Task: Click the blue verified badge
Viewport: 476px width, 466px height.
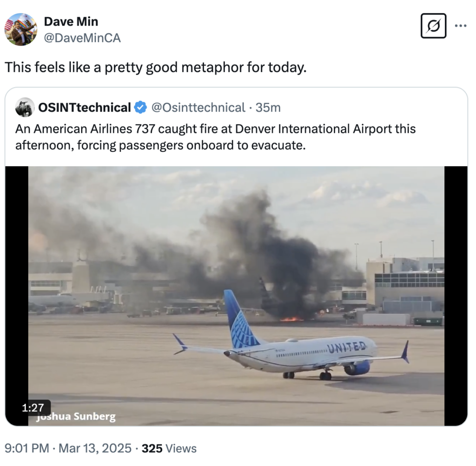Action: coord(140,108)
